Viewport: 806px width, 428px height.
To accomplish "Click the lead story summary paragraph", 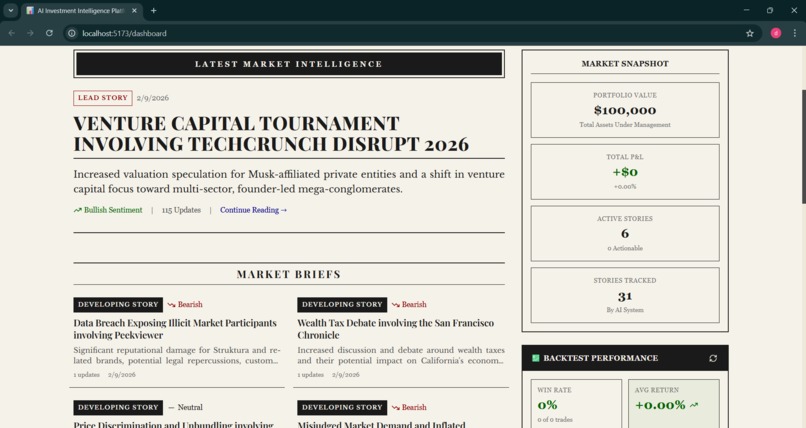I will pos(289,182).
